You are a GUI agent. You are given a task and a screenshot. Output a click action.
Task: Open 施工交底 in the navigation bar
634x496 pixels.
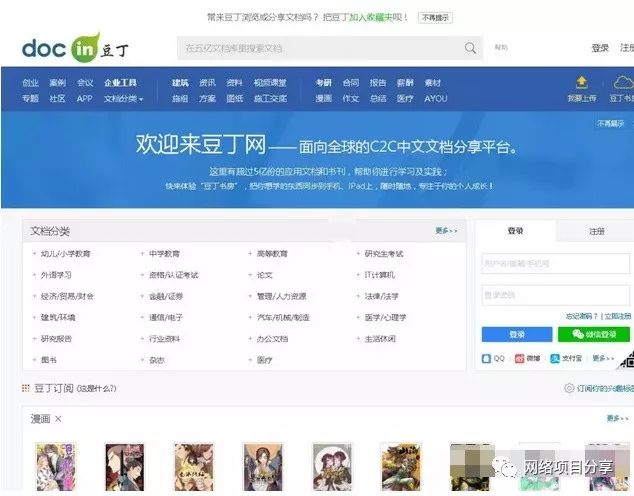[270, 99]
